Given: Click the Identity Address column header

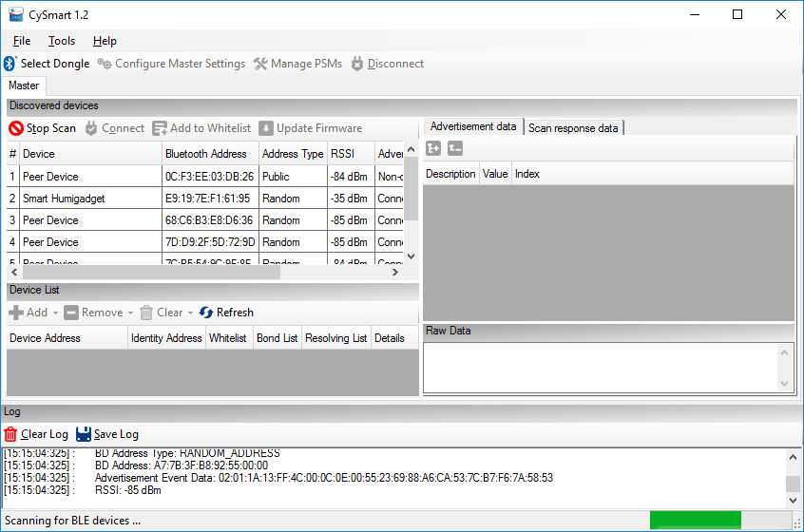Looking at the screenshot, I should 166,338.
